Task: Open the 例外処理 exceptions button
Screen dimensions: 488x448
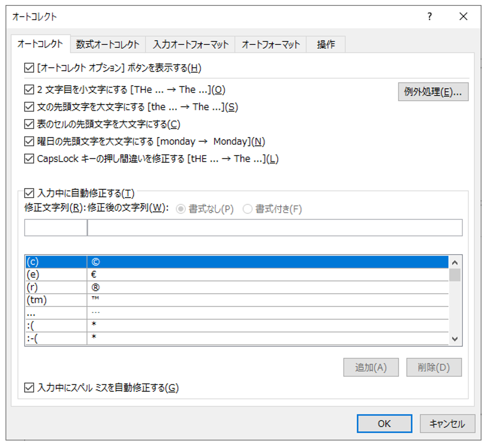Action: (x=433, y=92)
